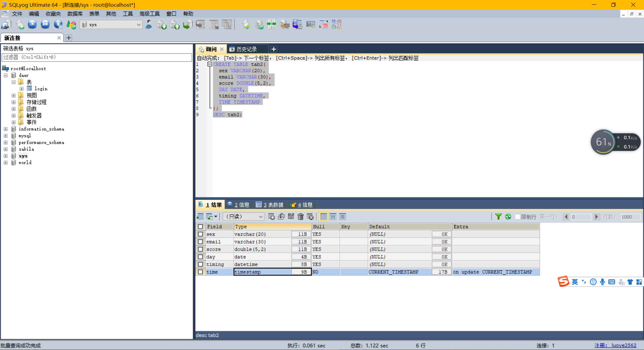Viewport: 644px width, 350px height.
Task: Click the 过滤器 filter input field
Action: tap(97, 57)
